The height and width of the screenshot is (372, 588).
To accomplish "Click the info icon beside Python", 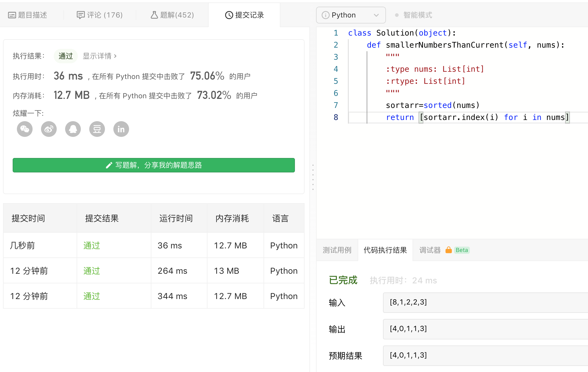I will [325, 15].
